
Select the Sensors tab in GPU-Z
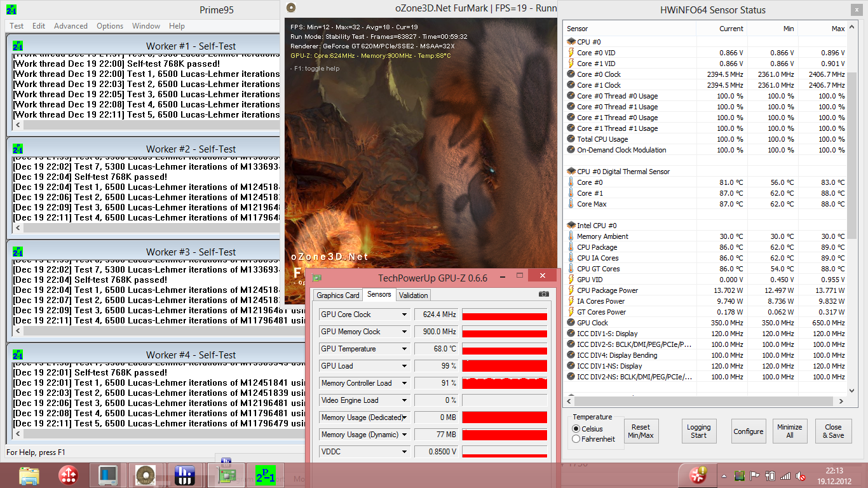click(x=379, y=294)
